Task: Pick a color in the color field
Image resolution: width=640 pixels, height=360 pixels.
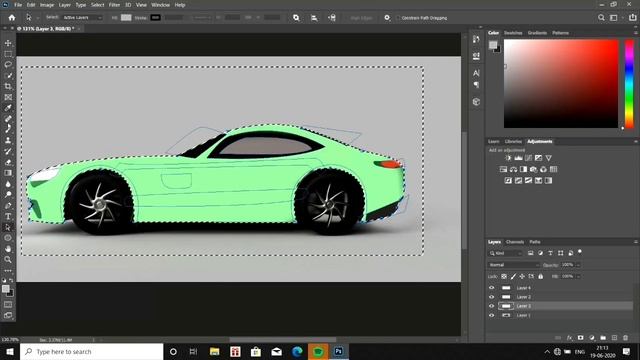Action: pos(561,84)
